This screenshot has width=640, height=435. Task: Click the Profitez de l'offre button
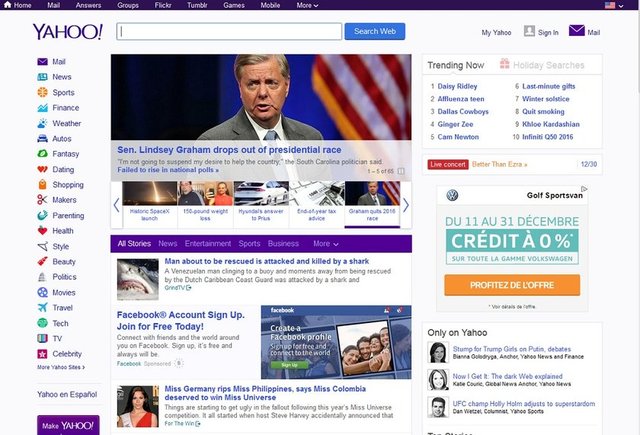coord(512,285)
